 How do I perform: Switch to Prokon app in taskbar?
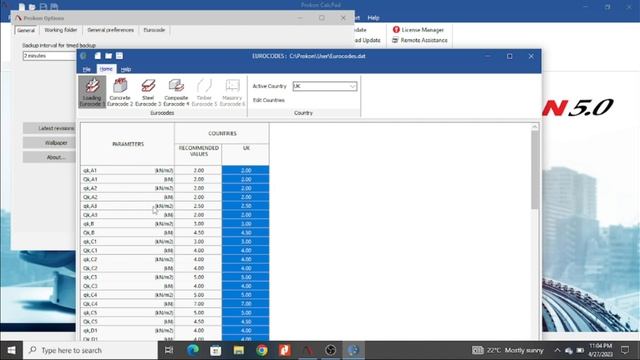coord(308,350)
